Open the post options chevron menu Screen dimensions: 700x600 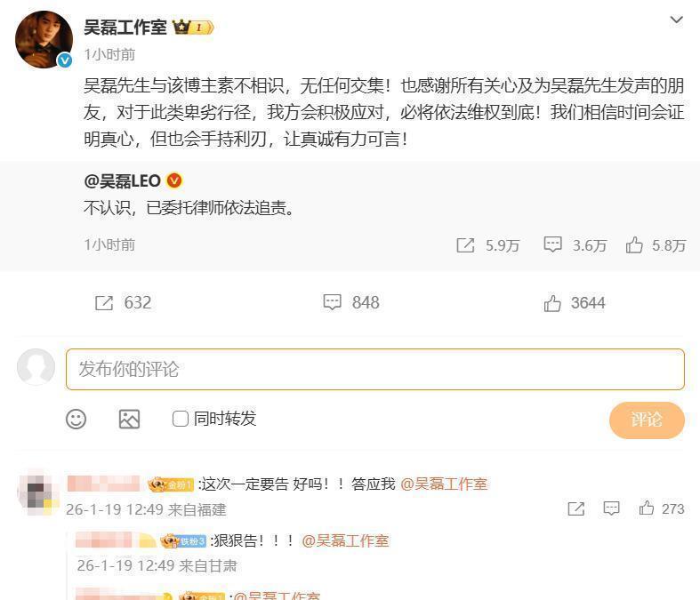pos(676,20)
